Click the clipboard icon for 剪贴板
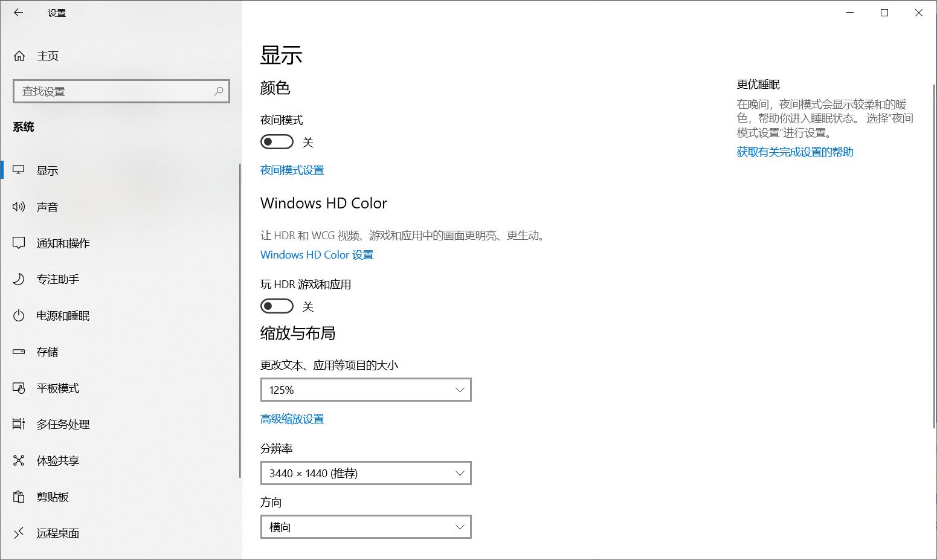Image resolution: width=937 pixels, height=560 pixels. point(19,497)
